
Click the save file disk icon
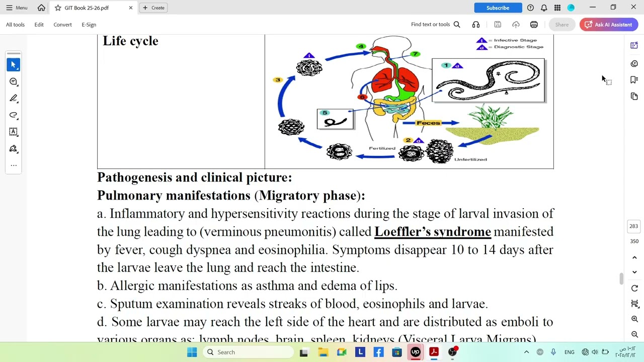coord(498,24)
